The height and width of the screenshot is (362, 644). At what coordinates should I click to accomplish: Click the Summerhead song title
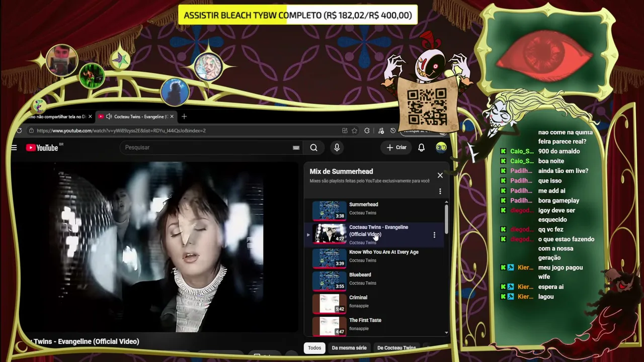[x=363, y=205]
